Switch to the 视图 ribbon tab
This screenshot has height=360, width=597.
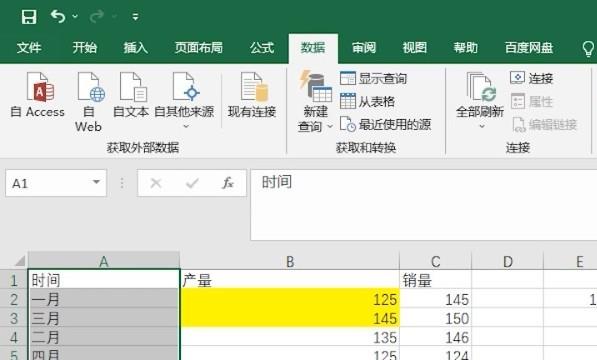[x=415, y=48]
